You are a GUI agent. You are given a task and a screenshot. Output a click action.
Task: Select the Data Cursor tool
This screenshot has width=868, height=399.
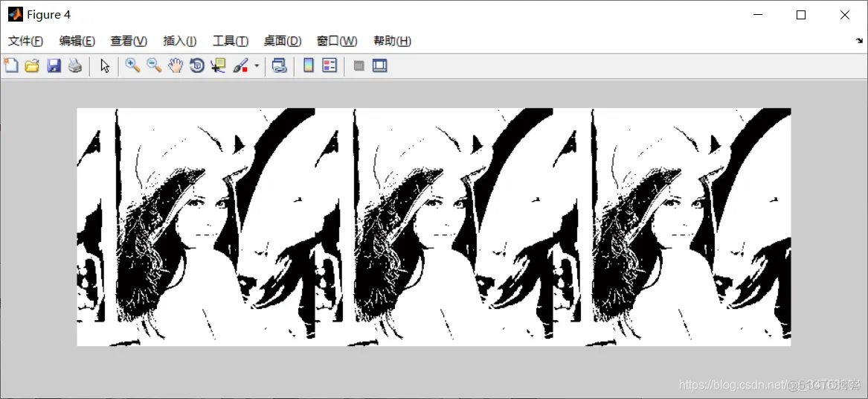pos(218,66)
